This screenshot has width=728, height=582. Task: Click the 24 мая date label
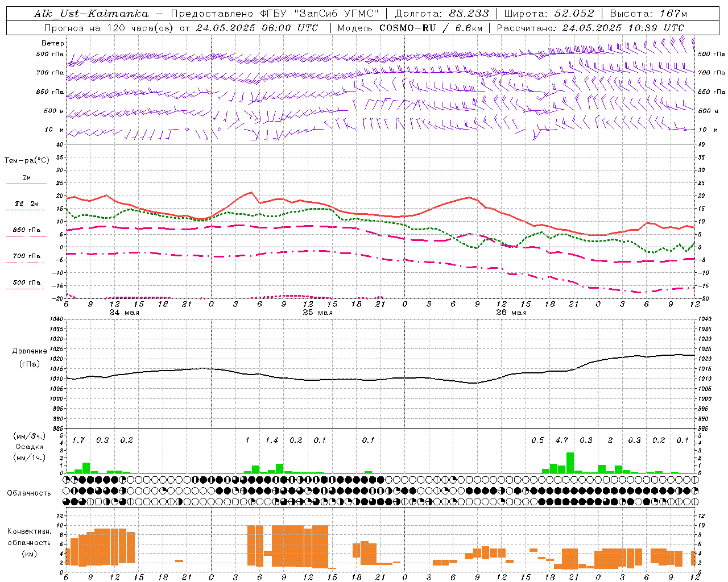coord(125,313)
